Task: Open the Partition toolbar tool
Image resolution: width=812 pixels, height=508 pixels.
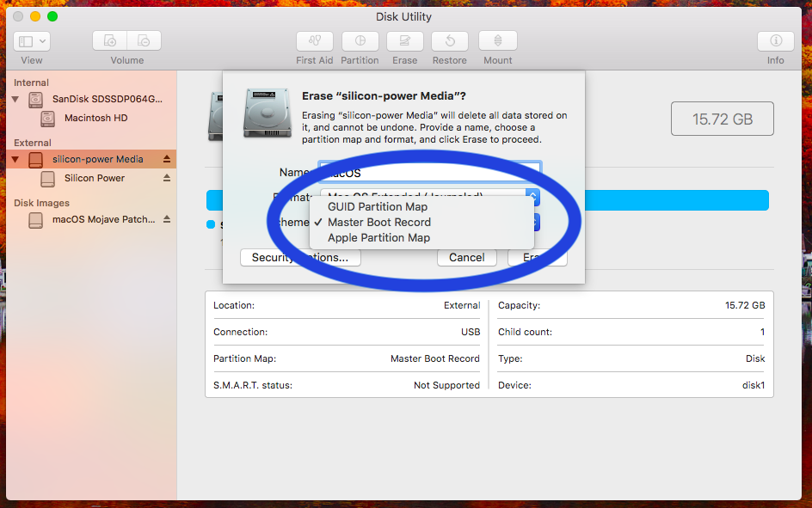Action: click(360, 41)
